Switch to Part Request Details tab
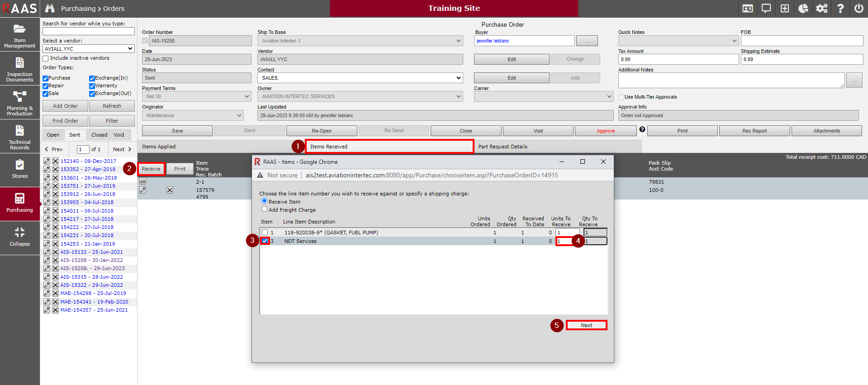Viewport: 868px width, 385px height. coord(503,147)
